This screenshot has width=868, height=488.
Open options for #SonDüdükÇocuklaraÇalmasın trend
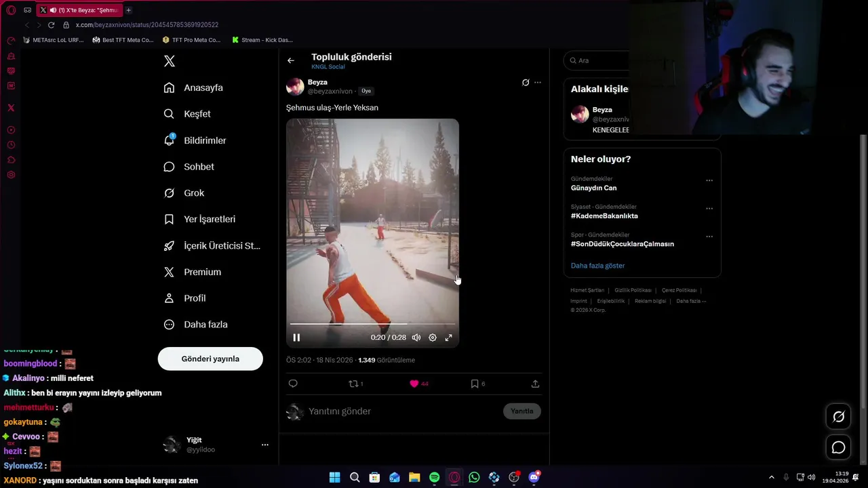coord(709,237)
